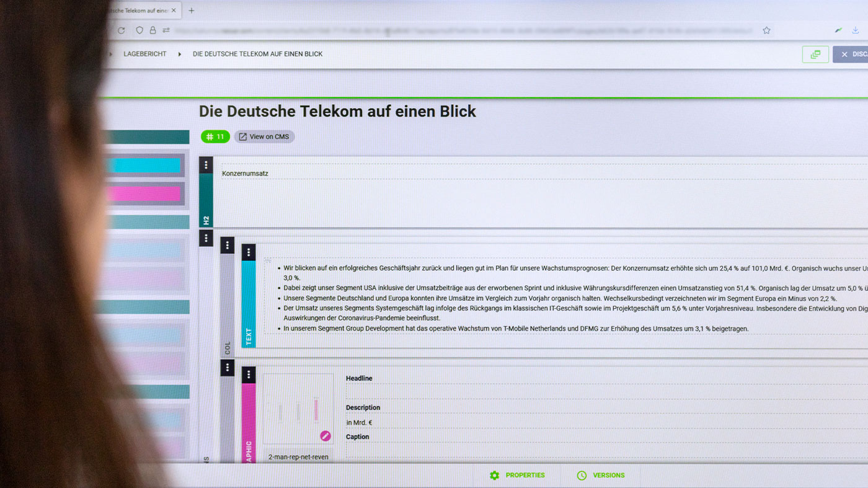The height and width of the screenshot is (488, 868).
Task: Click into the Headline field
Action: (x=606, y=392)
